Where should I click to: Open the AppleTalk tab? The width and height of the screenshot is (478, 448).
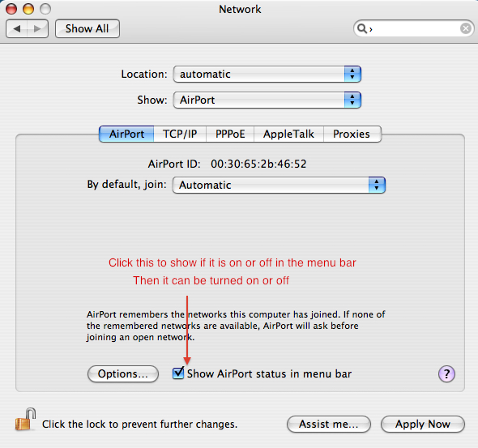(288, 134)
